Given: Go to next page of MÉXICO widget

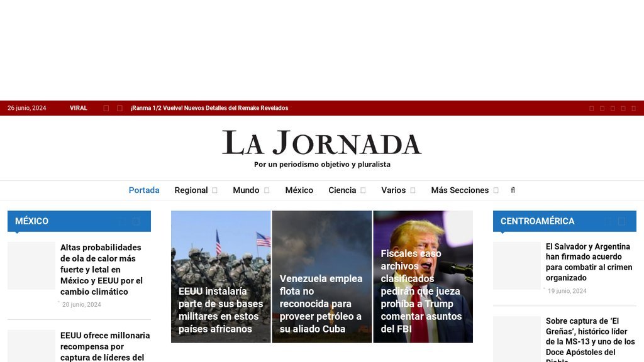Looking at the screenshot, I should point(136,221).
